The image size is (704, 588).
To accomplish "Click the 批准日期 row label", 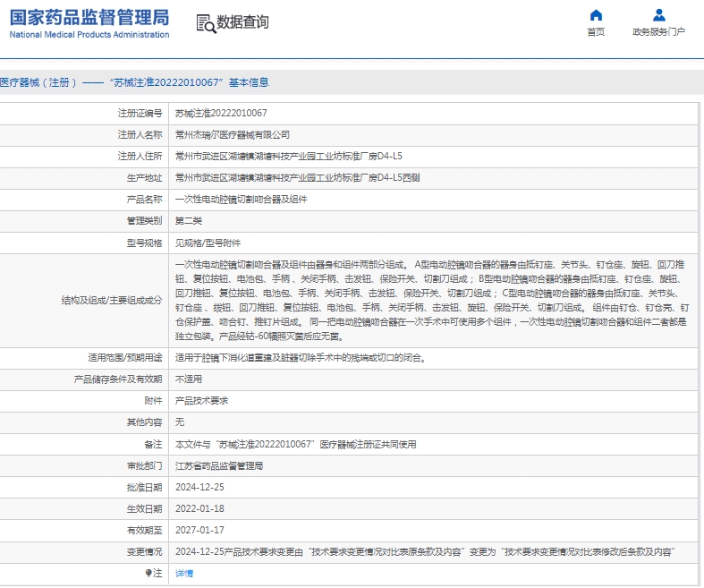I will coord(144,488).
